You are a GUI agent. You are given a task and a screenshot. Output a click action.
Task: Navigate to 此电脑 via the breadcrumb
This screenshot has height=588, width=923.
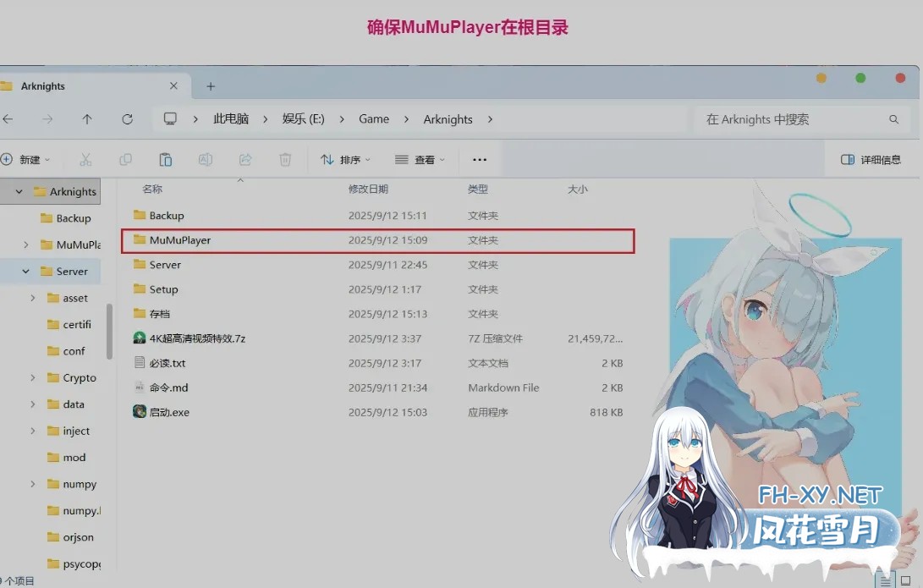(x=230, y=118)
